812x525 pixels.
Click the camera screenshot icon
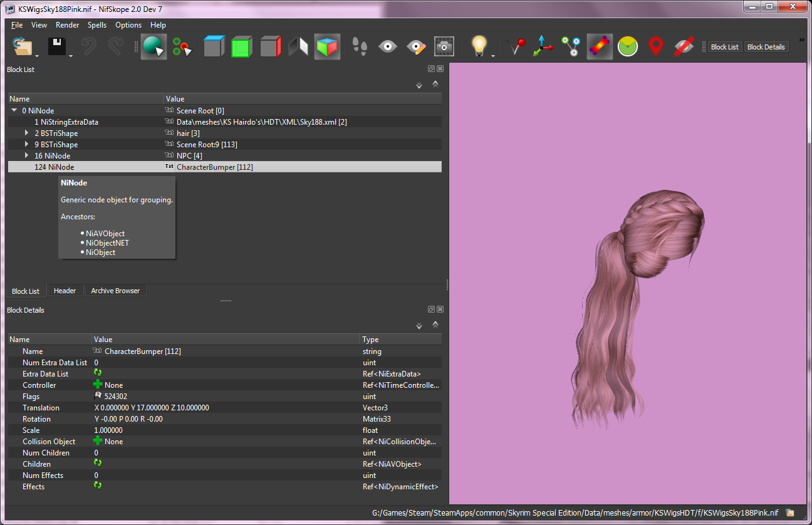coord(444,46)
